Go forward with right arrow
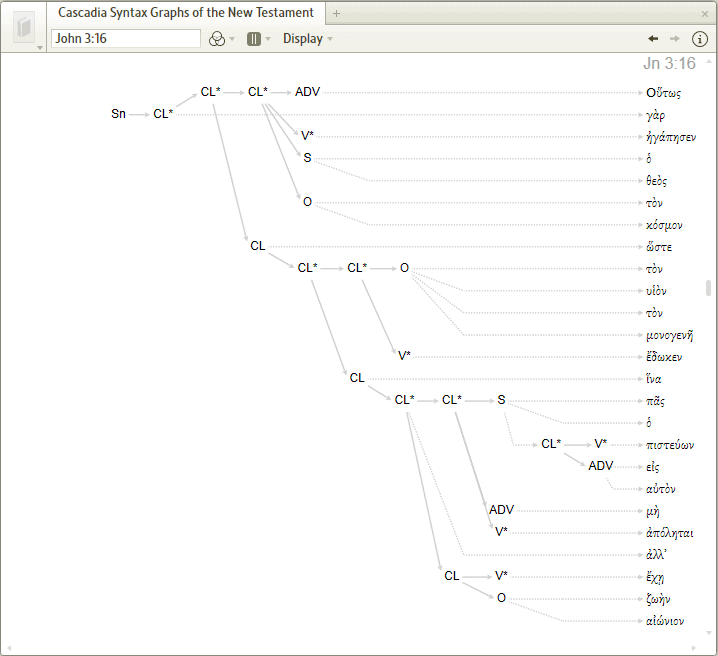The width and height of the screenshot is (718, 656). [675, 39]
